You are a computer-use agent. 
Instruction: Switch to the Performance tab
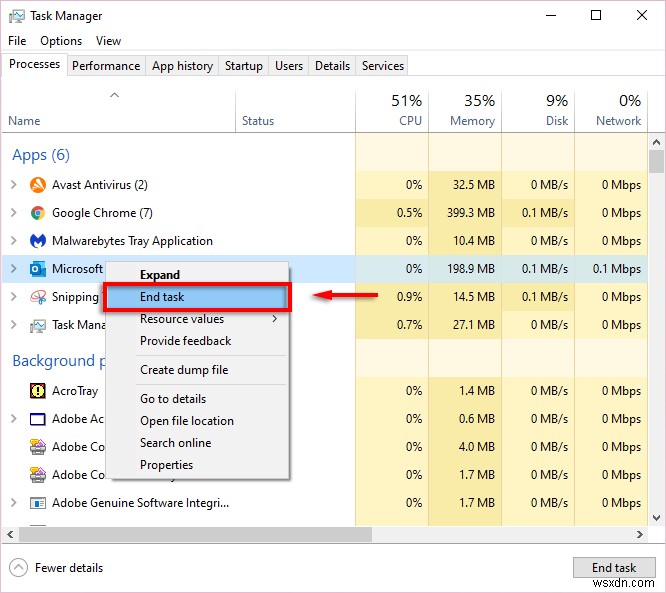pyautogui.click(x=106, y=66)
